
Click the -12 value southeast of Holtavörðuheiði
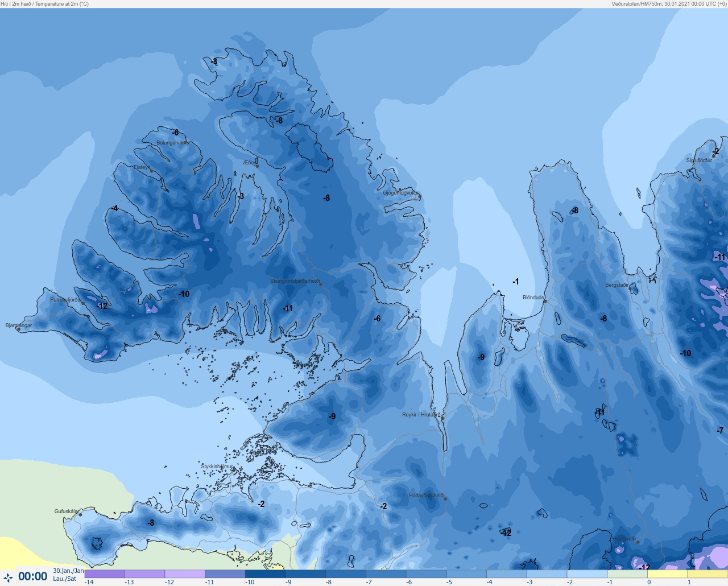click(506, 533)
